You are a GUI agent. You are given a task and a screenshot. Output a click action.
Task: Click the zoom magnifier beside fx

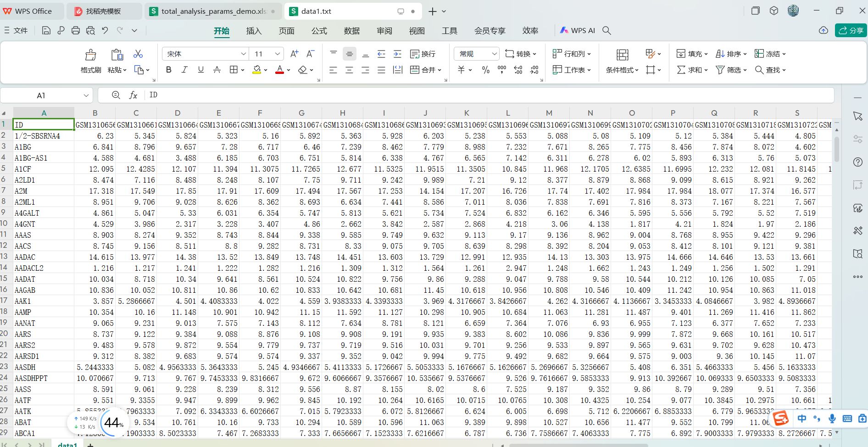click(x=116, y=95)
